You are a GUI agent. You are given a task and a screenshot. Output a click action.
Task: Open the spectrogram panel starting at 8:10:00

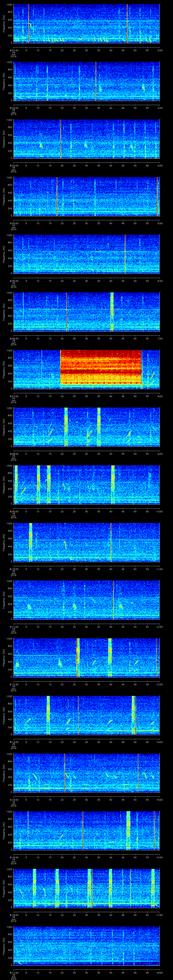[87, 542]
